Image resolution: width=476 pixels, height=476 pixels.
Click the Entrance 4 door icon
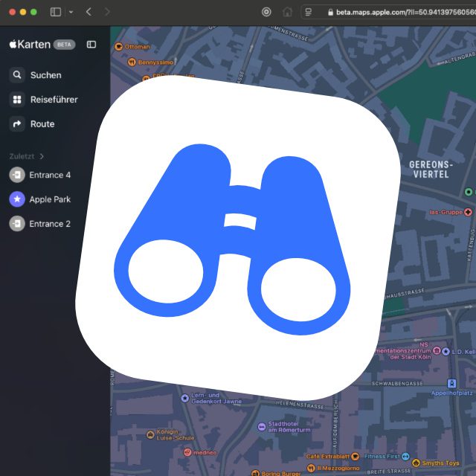pyautogui.click(x=17, y=175)
